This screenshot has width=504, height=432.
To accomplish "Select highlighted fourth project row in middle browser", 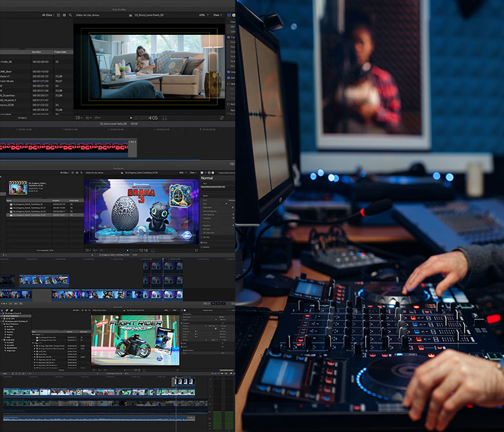I will (x=45, y=215).
